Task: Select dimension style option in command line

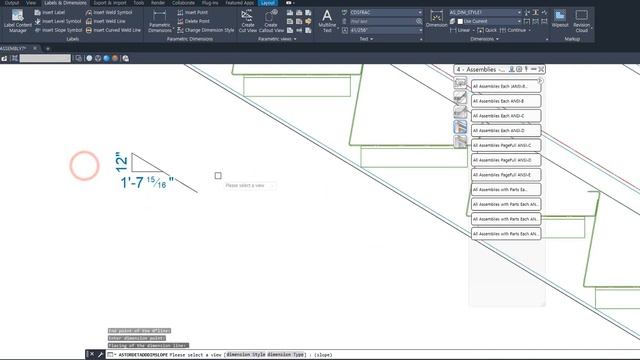Action: (246, 355)
